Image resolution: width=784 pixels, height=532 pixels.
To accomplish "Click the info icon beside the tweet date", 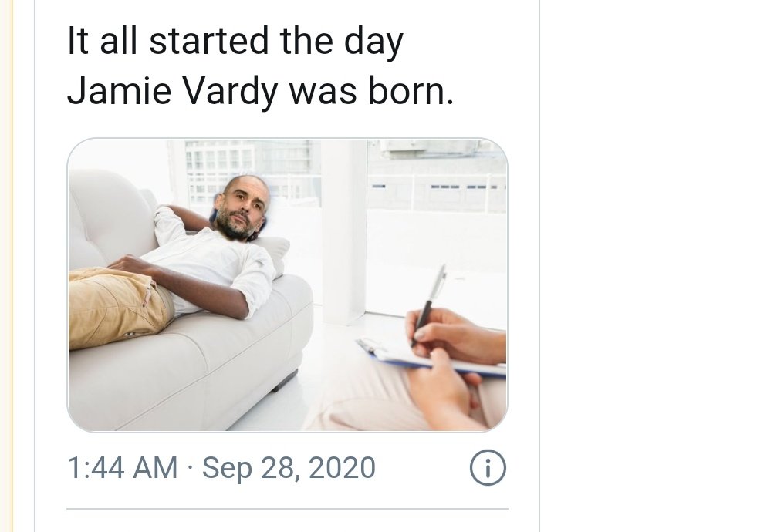I will point(488,468).
